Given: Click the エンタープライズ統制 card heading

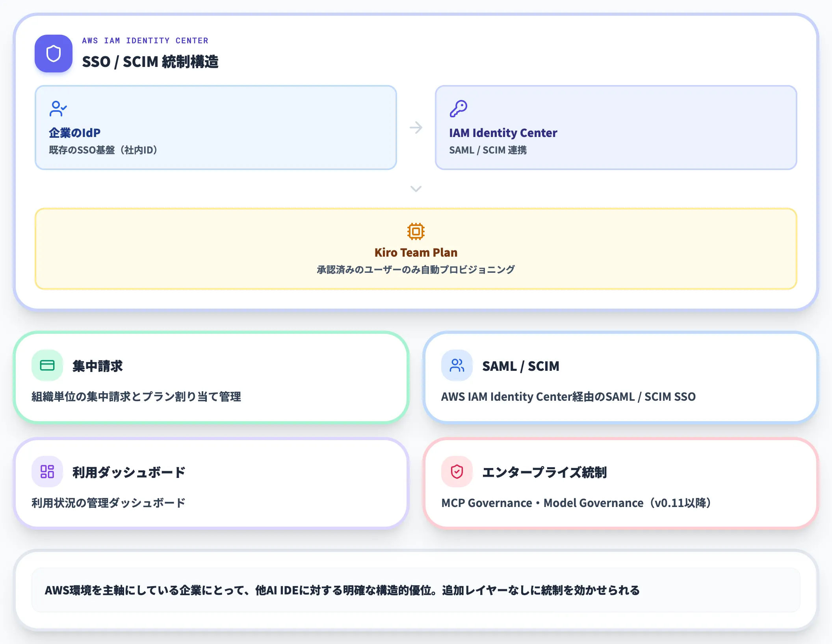Looking at the screenshot, I should 544,472.
